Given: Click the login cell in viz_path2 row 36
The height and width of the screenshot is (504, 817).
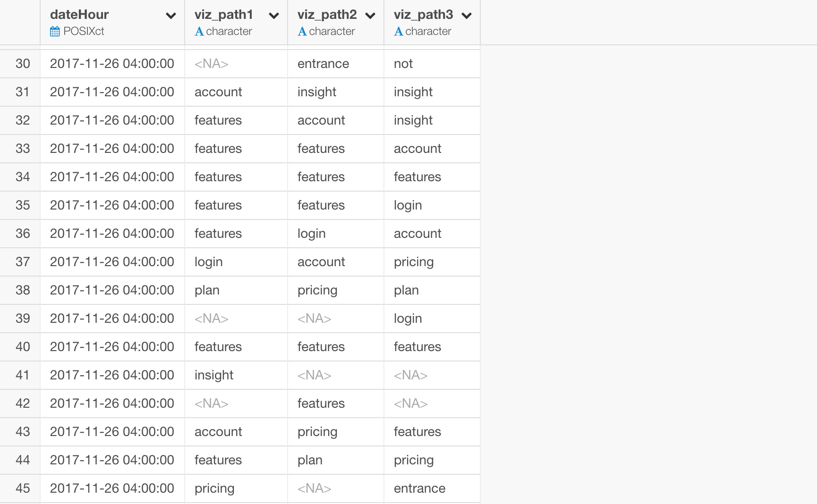Looking at the screenshot, I should [x=311, y=234].
